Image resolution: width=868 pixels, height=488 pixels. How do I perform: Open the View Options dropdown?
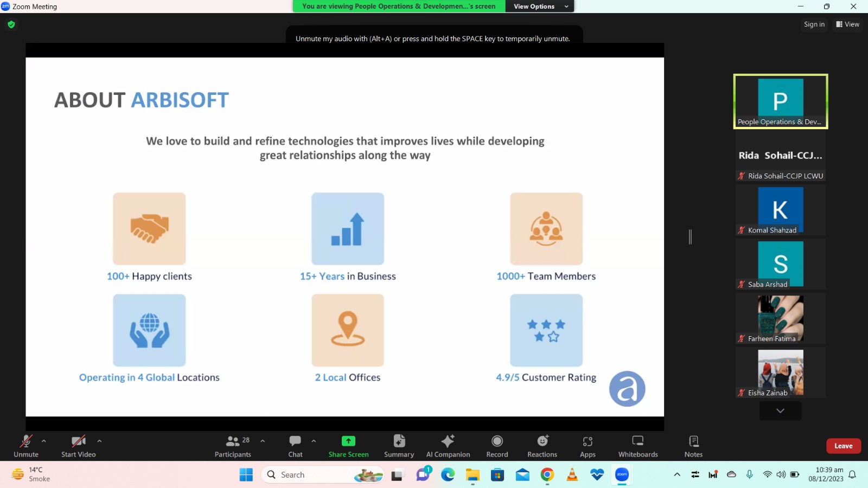pyautogui.click(x=540, y=7)
